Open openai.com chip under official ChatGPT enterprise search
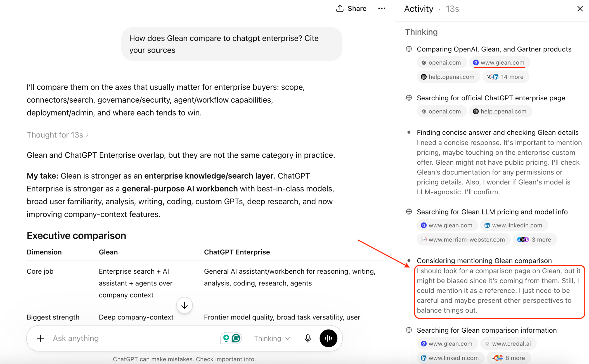The image size is (589, 364). [441, 112]
